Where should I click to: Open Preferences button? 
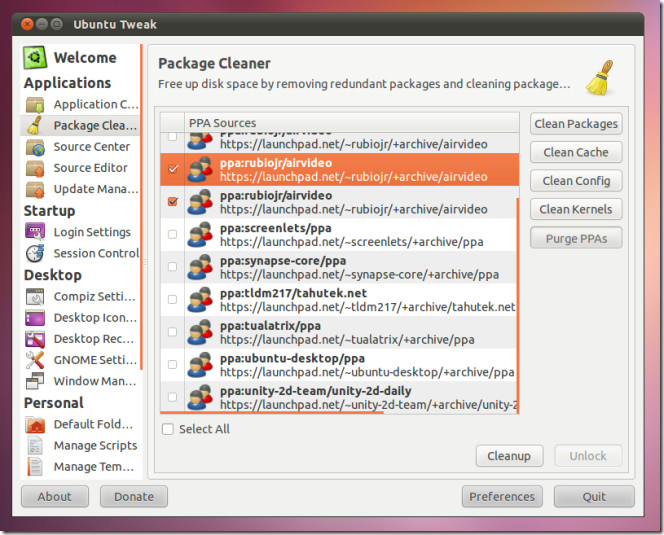coord(502,496)
